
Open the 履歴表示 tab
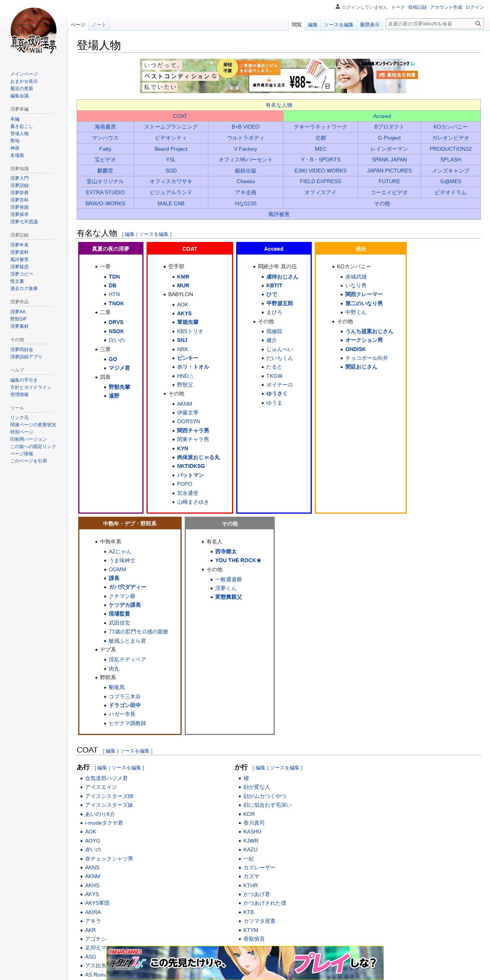point(370,25)
